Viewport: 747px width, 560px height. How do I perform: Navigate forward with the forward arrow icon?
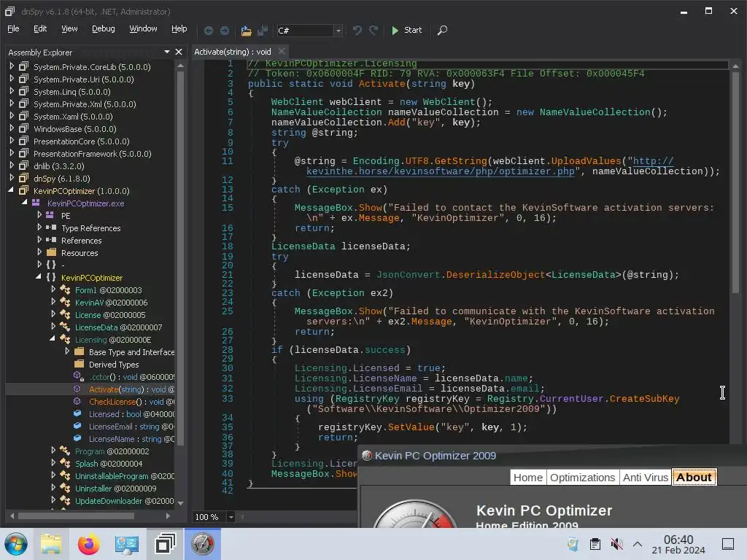(225, 31)
